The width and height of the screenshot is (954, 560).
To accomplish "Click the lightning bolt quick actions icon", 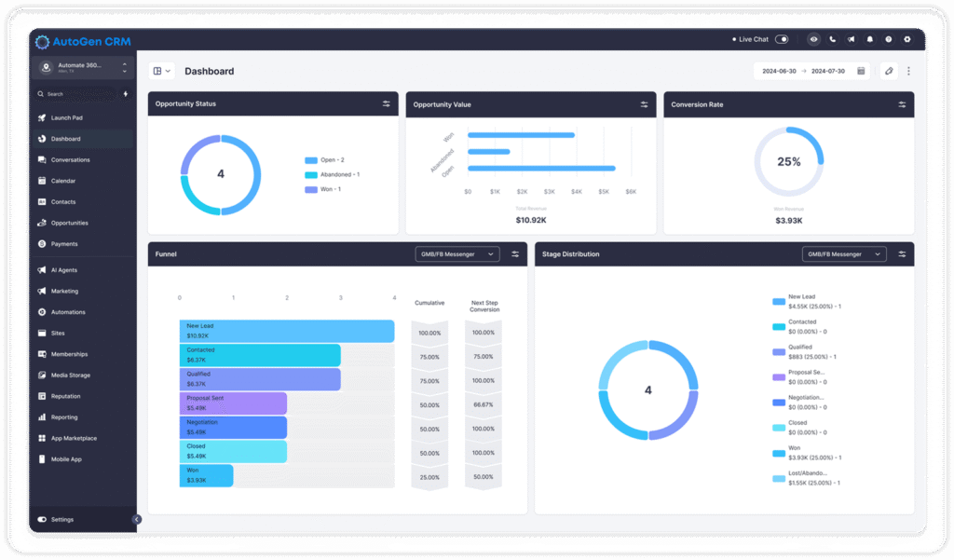I will pos(126,94).
